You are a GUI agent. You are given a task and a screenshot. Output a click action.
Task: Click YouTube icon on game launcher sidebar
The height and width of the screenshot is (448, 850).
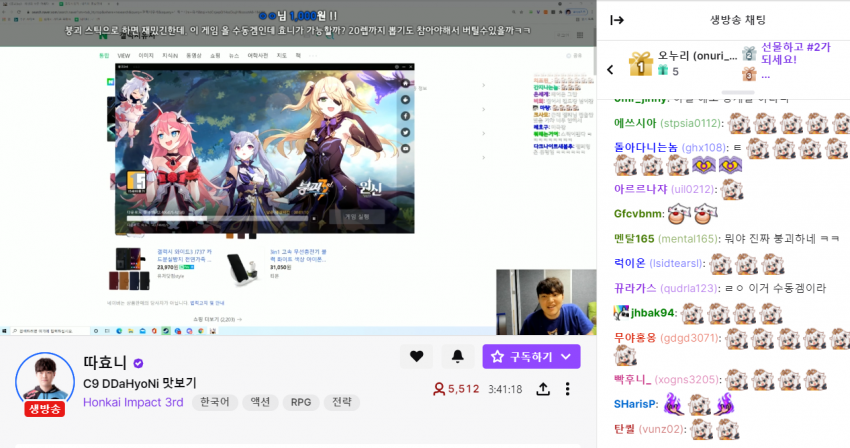coord(405,149)
